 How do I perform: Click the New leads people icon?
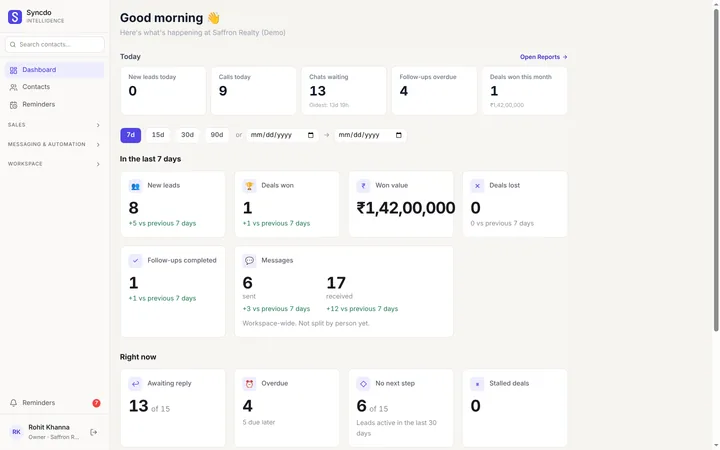pyautogui.click(x=135, y=186)
